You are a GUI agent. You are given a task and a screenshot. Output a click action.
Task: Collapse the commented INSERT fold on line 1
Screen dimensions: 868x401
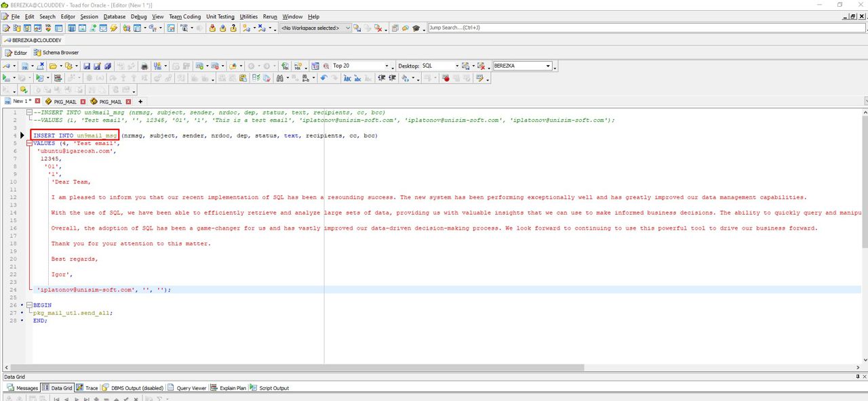click(x=28, y=112)
